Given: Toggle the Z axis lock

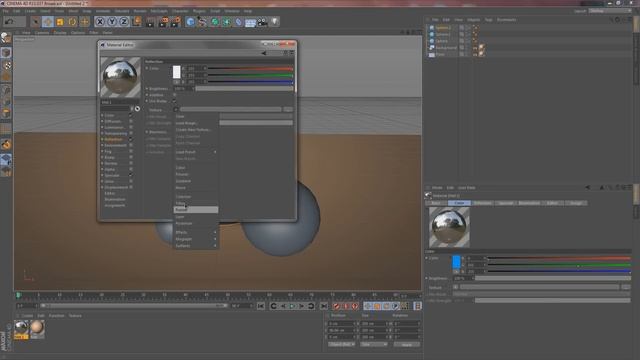Looking at the screenshot, I should tap(124, 22).
